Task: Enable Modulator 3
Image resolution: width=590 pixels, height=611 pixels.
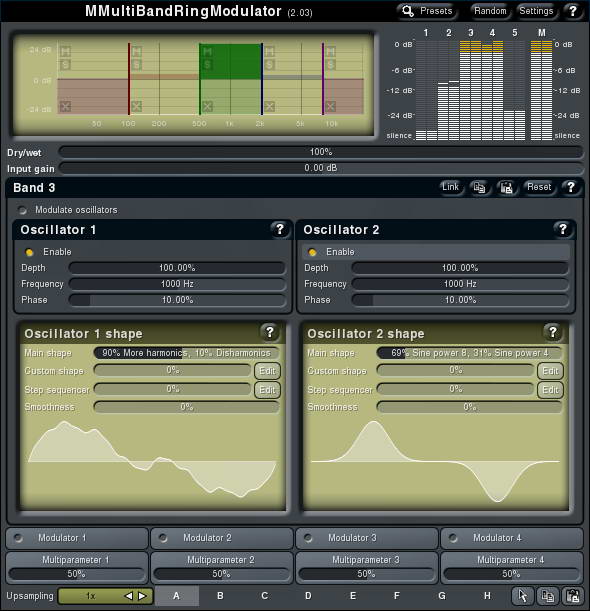Action: tap(308, 538)
